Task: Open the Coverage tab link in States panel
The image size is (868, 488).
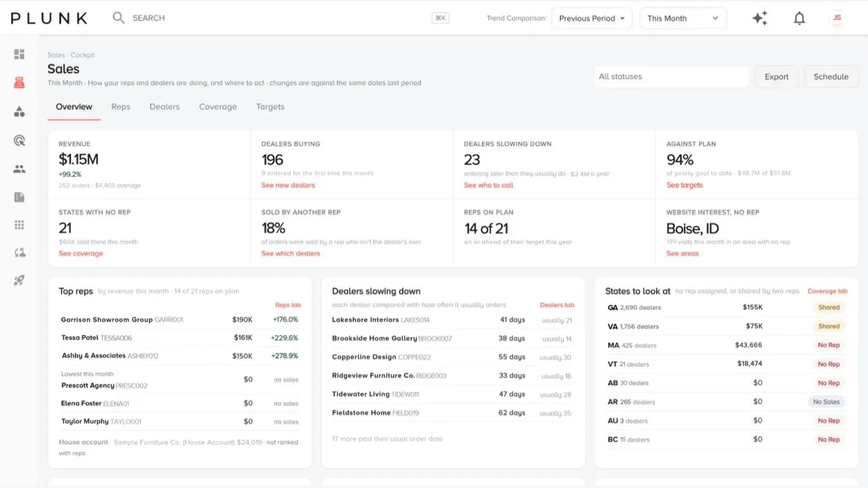Action: click(x=827, y=291)
